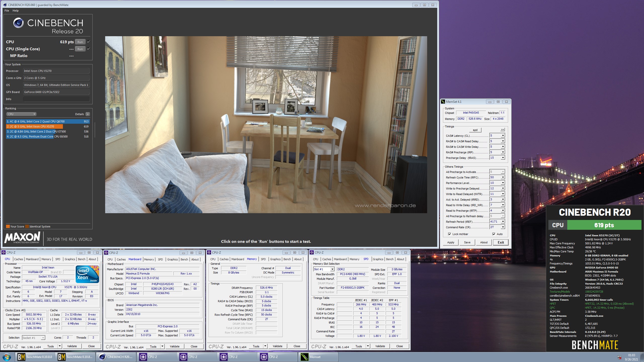The image size is (644, 362).
Task: Click BenchMate logo in overlay panel
Action: (x=595, y=345)
